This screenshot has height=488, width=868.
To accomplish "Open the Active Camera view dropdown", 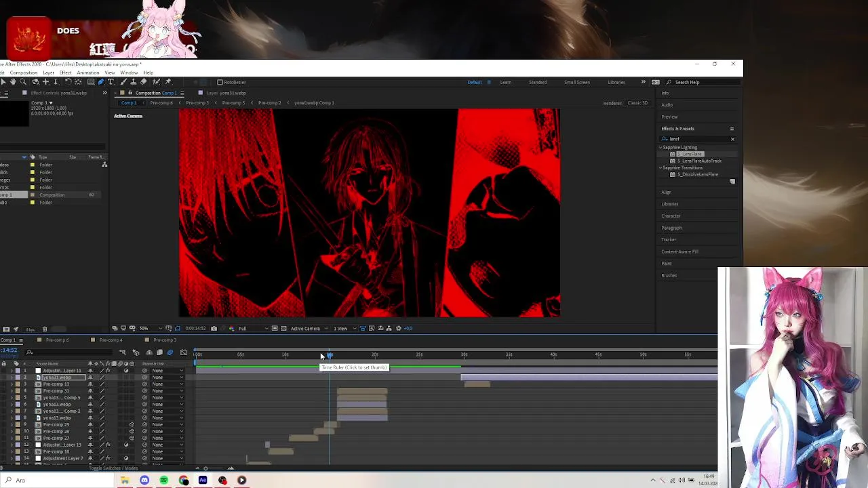I will click(309, 328).
